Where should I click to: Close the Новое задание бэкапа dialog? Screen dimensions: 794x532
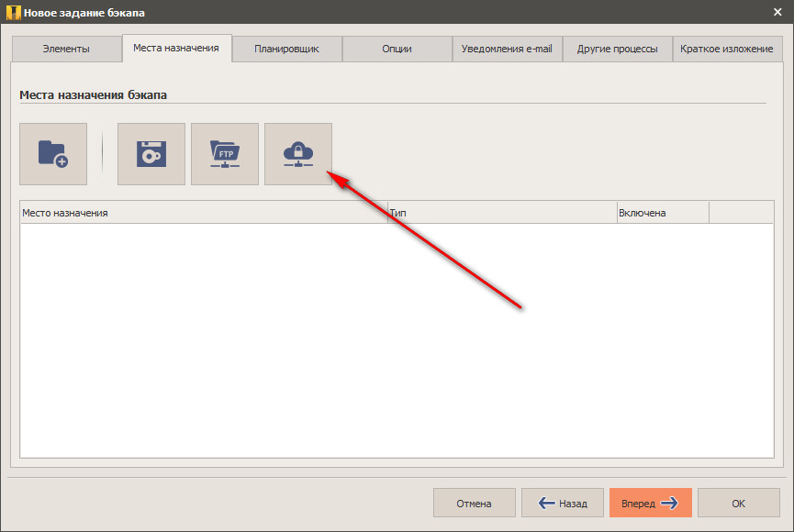click(x=777, y=12)
